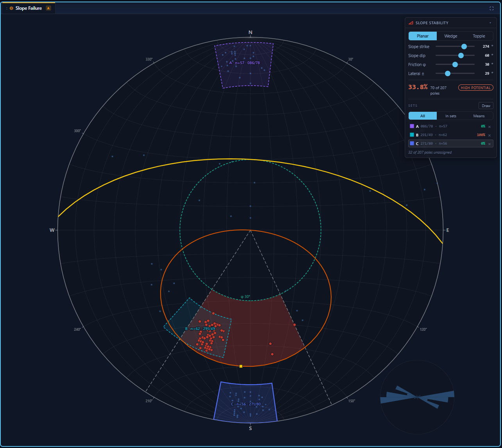The image size is (502, 448).
Task: Click the tab drag handle dots
Action: (x=7, y=8)
